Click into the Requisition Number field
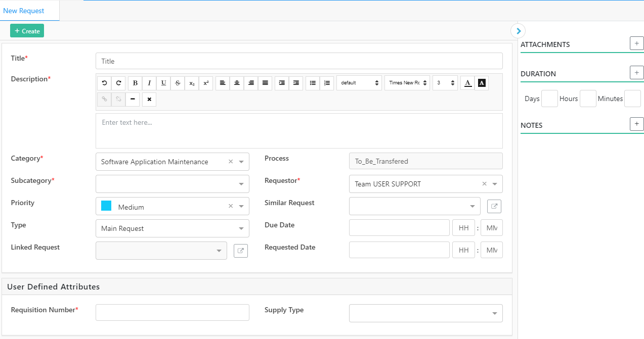The image size is (644, 339). [172, 312]
